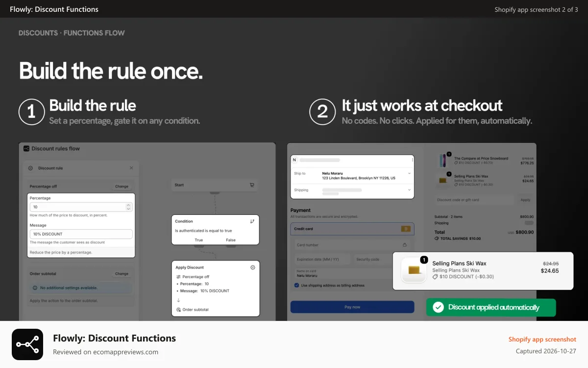Click Change next to Percentage off
Viewport: 588px width, 368px height.
click(x=122, y=186)
